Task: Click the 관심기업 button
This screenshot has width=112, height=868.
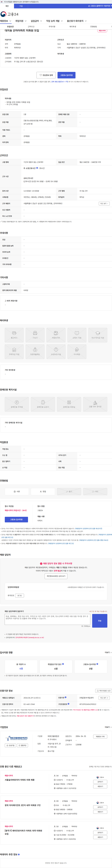Action: 10,745
